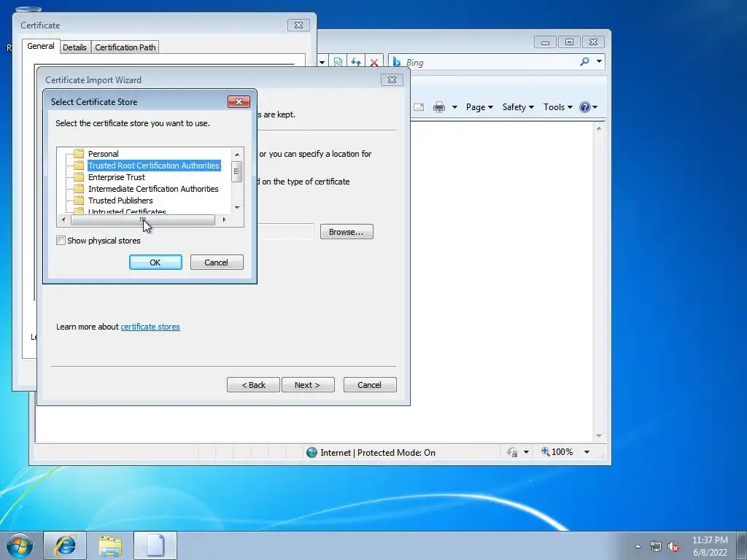
Task: Choose Intermediate Certification Authorities store
Action: [x=153, y=189]
